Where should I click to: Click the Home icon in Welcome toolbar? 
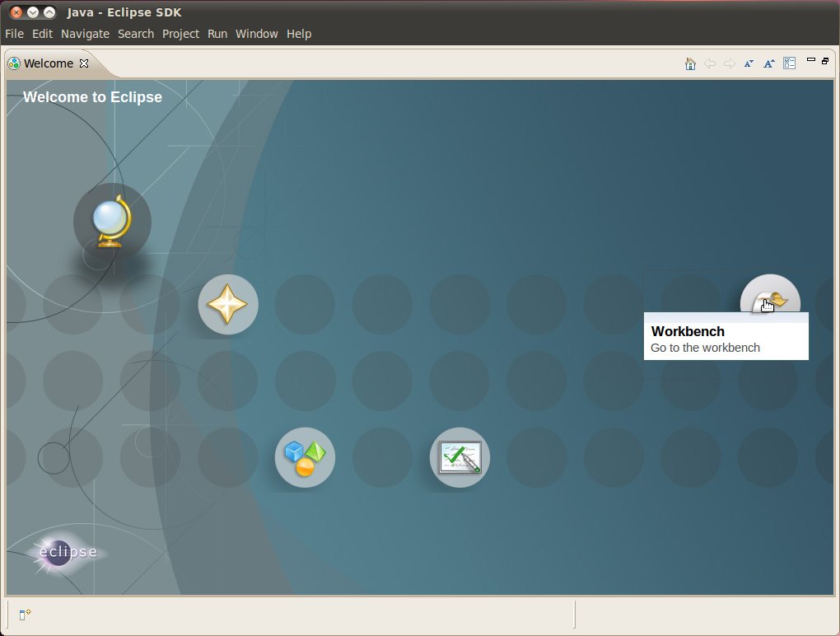[x=690, y=63]
